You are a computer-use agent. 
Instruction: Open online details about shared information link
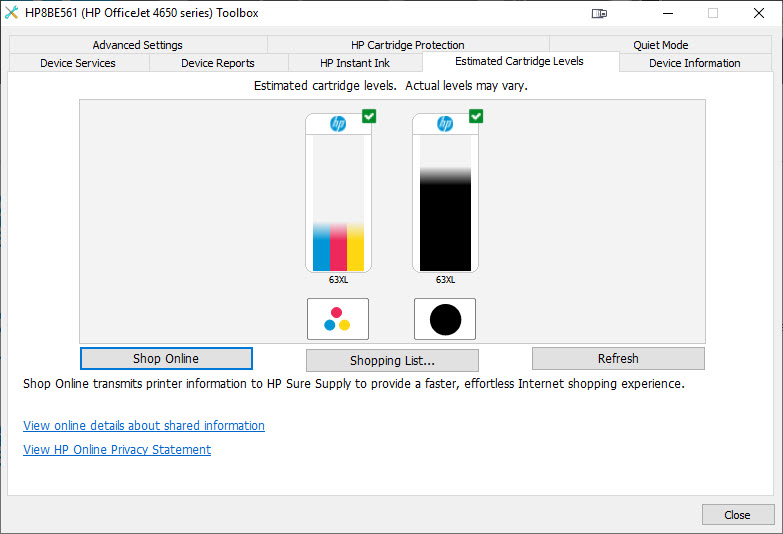[144, 426]
